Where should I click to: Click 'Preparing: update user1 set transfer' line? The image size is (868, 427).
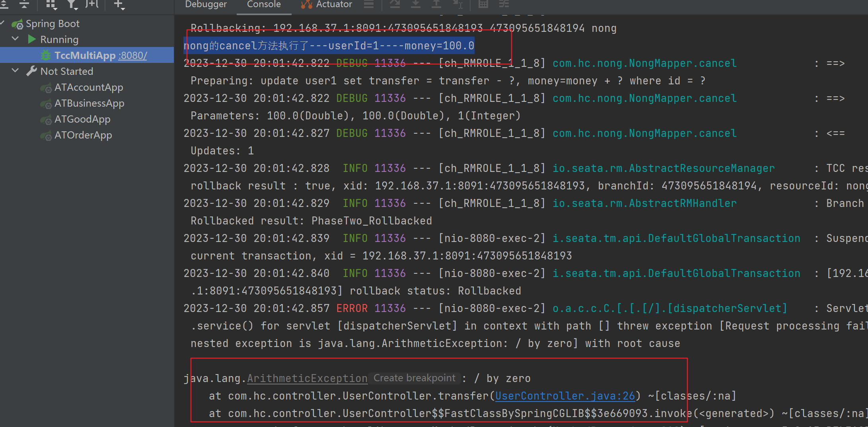click(x=448, y=81)
